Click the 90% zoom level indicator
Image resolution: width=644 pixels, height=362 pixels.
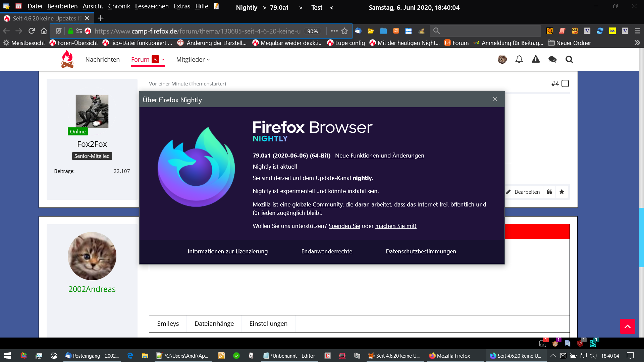(312, 31)
